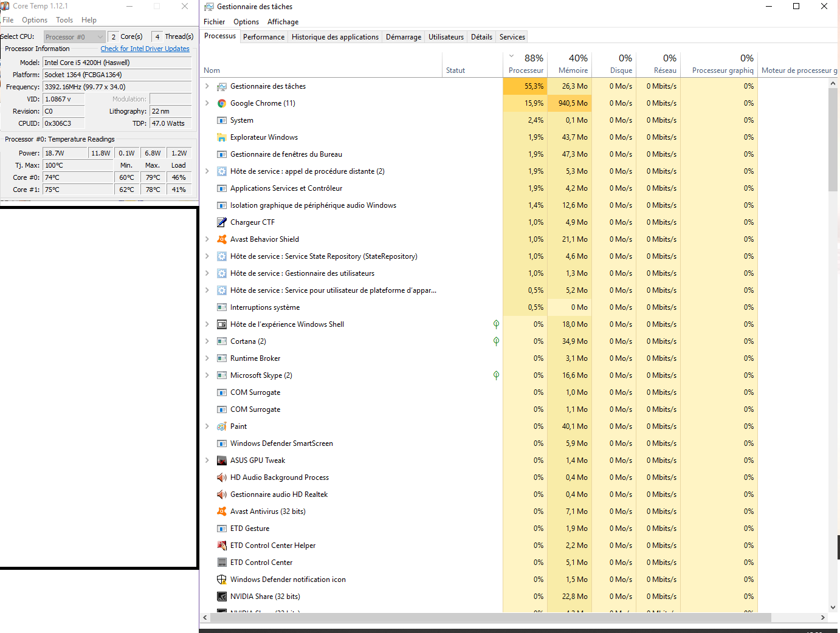Open the Select CPU Processor #0 dropdown

point(74,37)
